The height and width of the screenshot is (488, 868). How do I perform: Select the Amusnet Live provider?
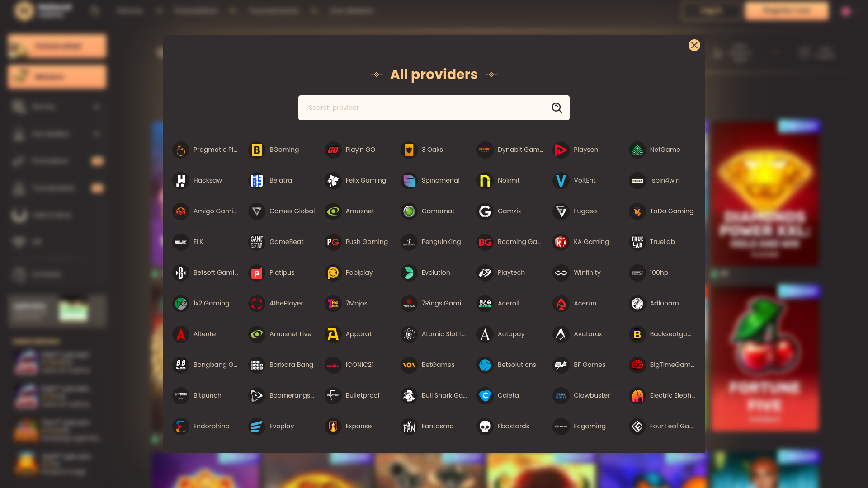(290, 334)
